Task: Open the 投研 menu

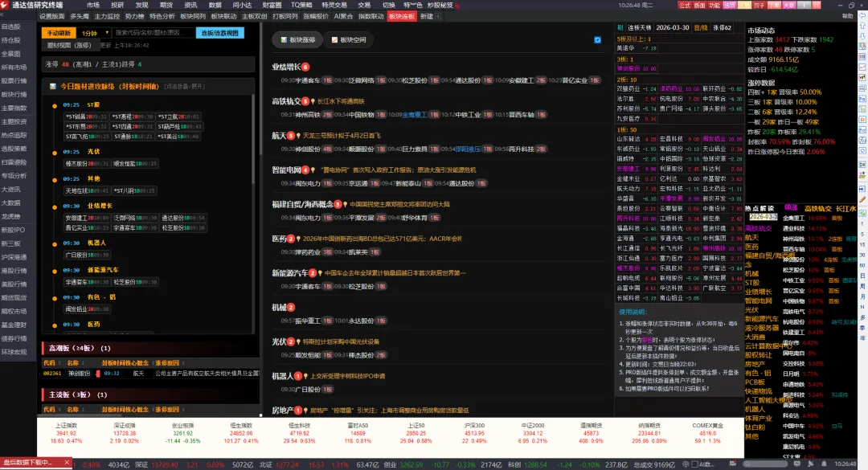Action: click(117, 5)
